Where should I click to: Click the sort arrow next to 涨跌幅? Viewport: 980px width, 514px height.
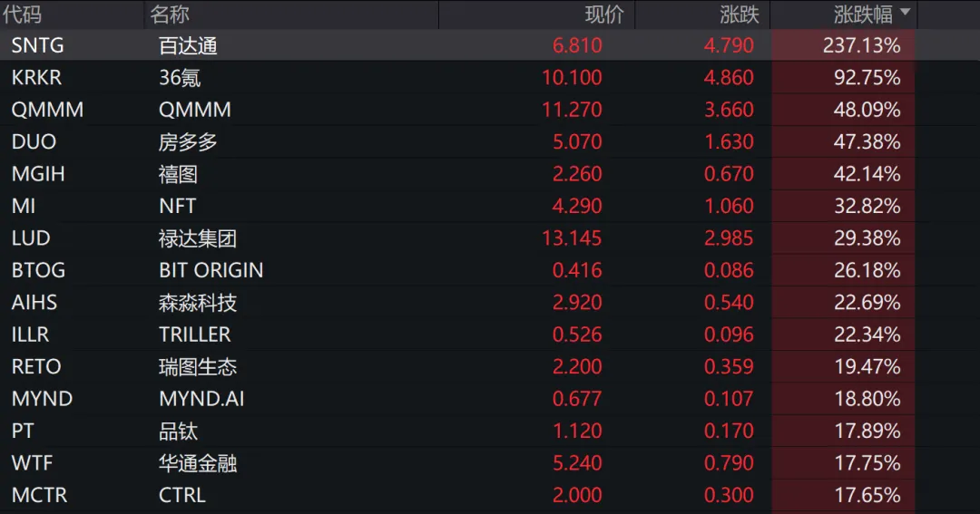point(905,15)
